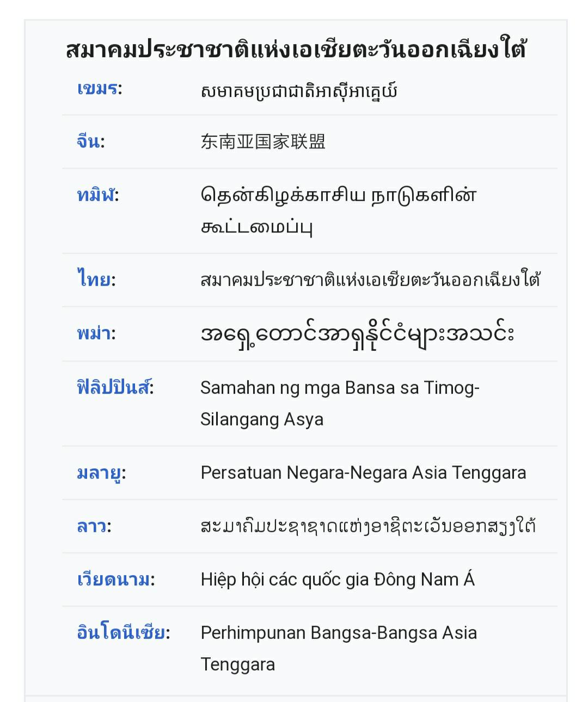
Task: Follow the มลายู (Malay) link
Action: click(99, 473)
